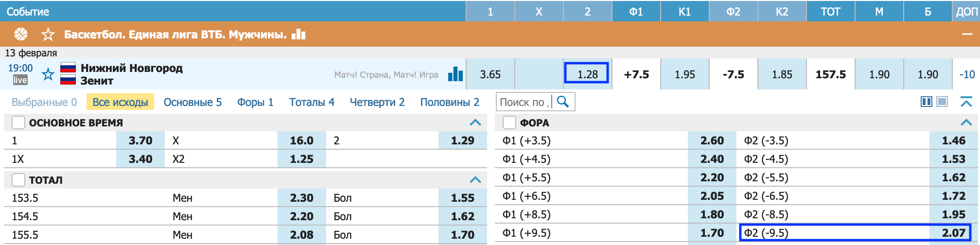Collapse the ОСНОВНОЕ ВРЕМЯ section chevron

point(475,122)
